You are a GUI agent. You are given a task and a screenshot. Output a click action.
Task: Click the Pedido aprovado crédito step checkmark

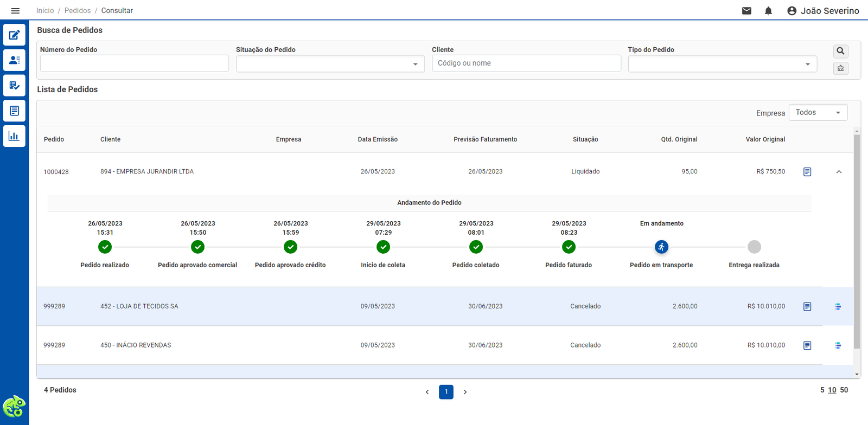tap(291, 247)
